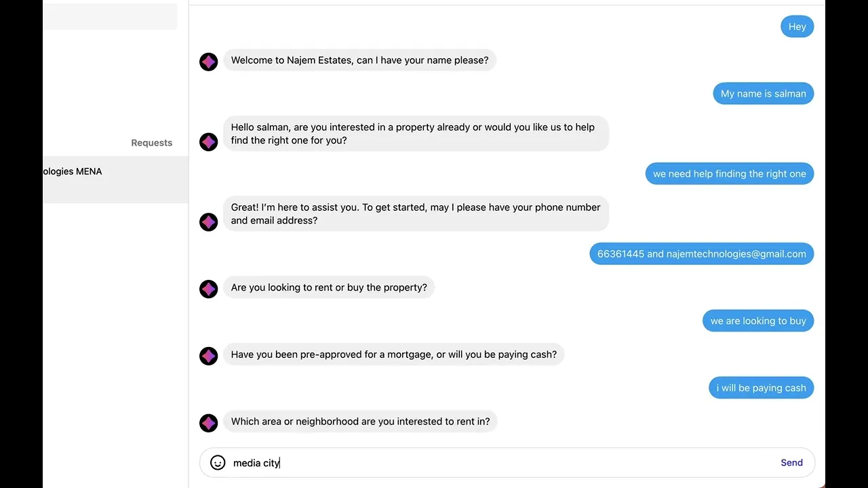Viewport: 868px width, 488px height.
Task: Click the Send button
Action: [x=791, y=462]
